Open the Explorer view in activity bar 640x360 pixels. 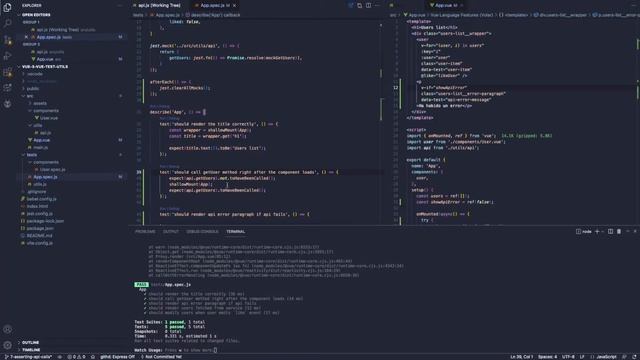pos(7,7)
